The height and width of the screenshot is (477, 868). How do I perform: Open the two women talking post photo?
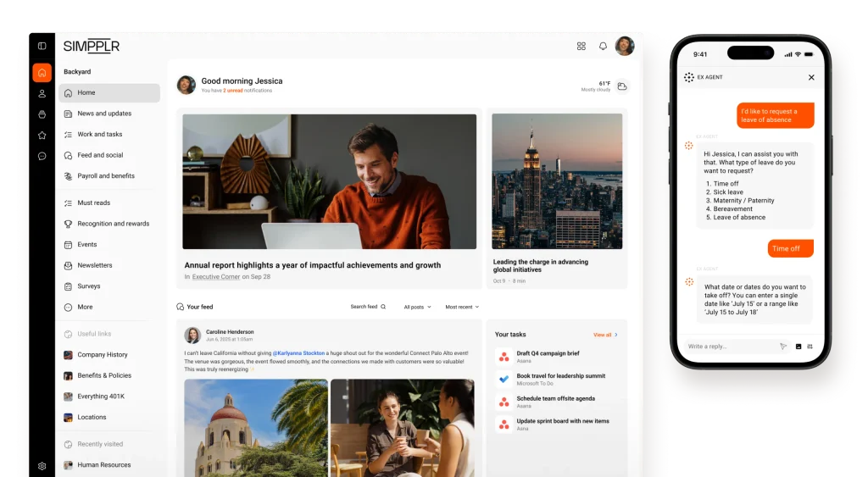tap(403, 428)
